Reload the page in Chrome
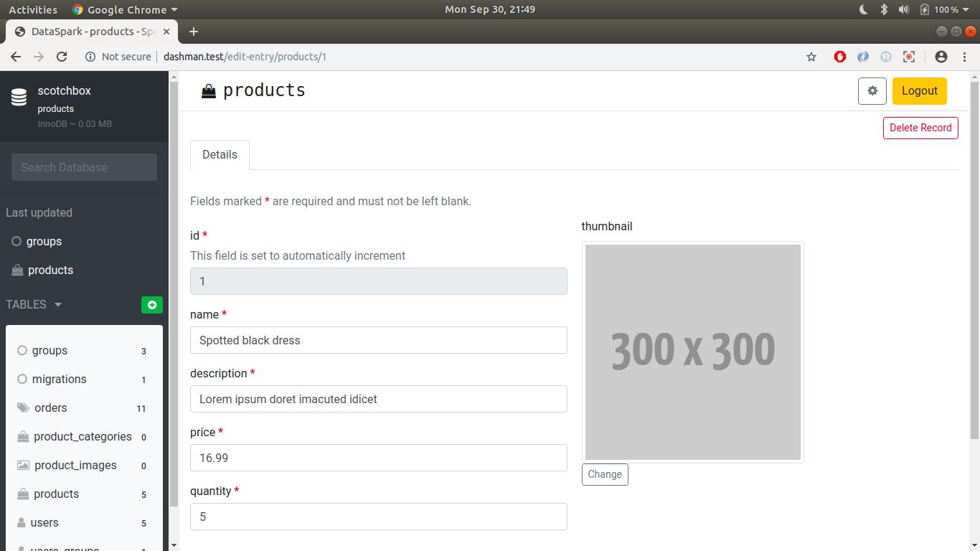This screenshot has width=980, height=551. (62, 57)
